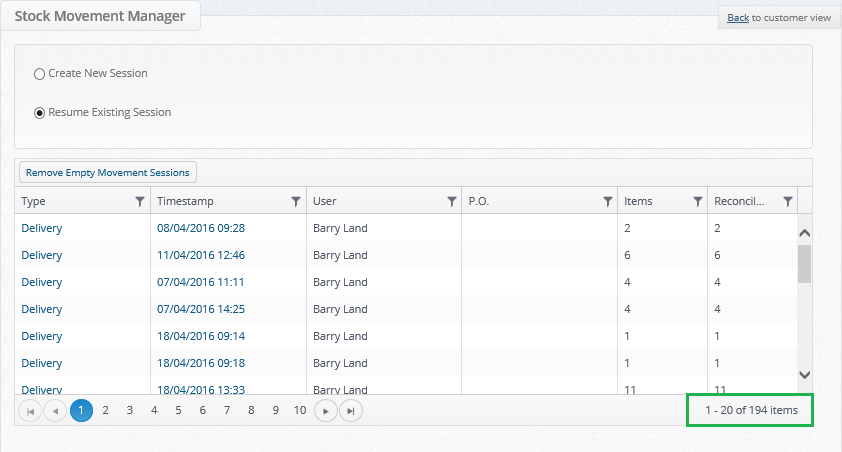Click Items value 1 in 18/04/2016 09:14 row

click(627, 336)
